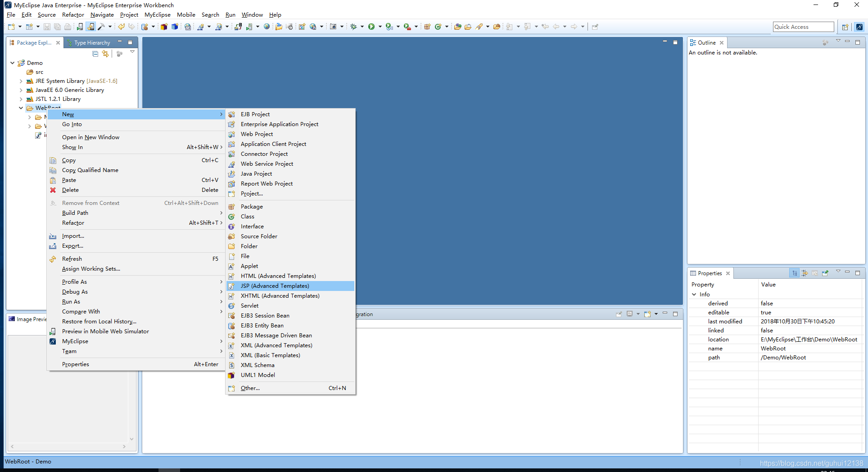Click Collapse All in Package Explorer
The width and height of the screenshot is (868, 472).
click(95, 54)
